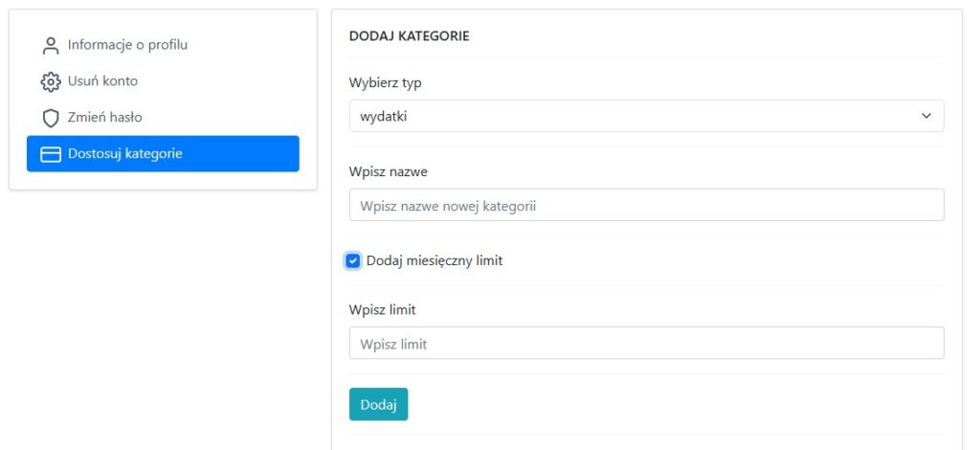The image size is (980, 450).
Task: Click the Dodaj miesięczny limit label text
Action: pos(434,260)
